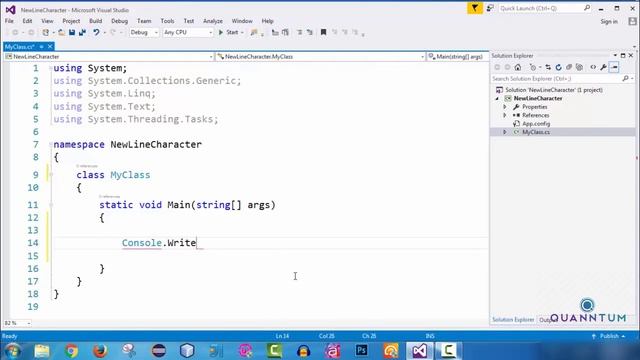Click Home icon in Solution Explorer toolbar

click(x=518, y=67)
